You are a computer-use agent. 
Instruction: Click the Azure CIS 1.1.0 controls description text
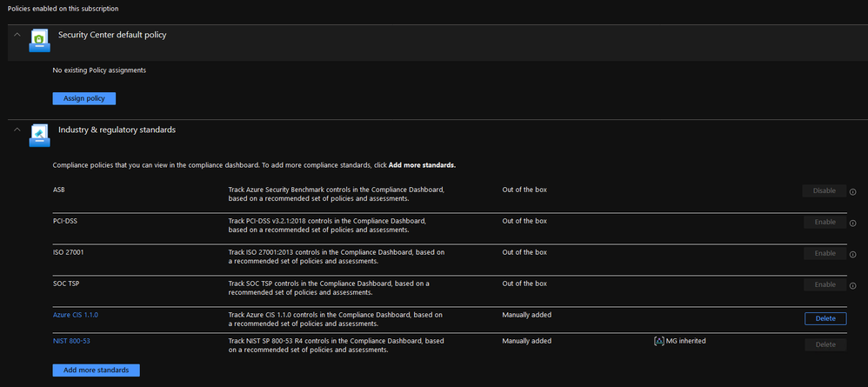(336, 319)
